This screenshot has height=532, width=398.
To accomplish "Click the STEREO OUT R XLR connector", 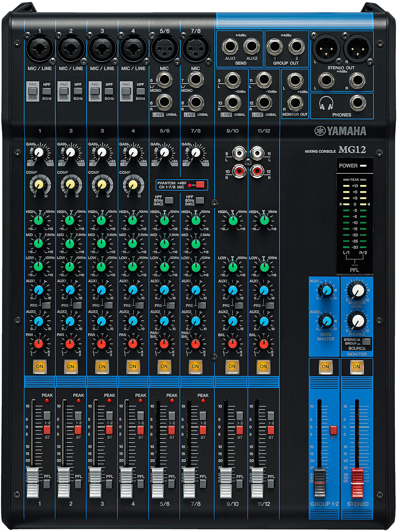I will [357, 48].
